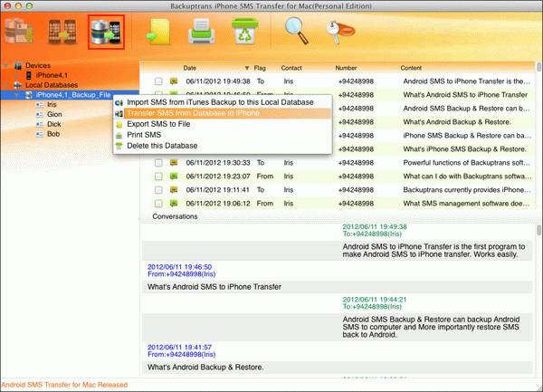Click the phone-to-phone SMS transfer toolbar icon
Screen dimensions: 543x392
pyautogui.click(x=62, y=32)
